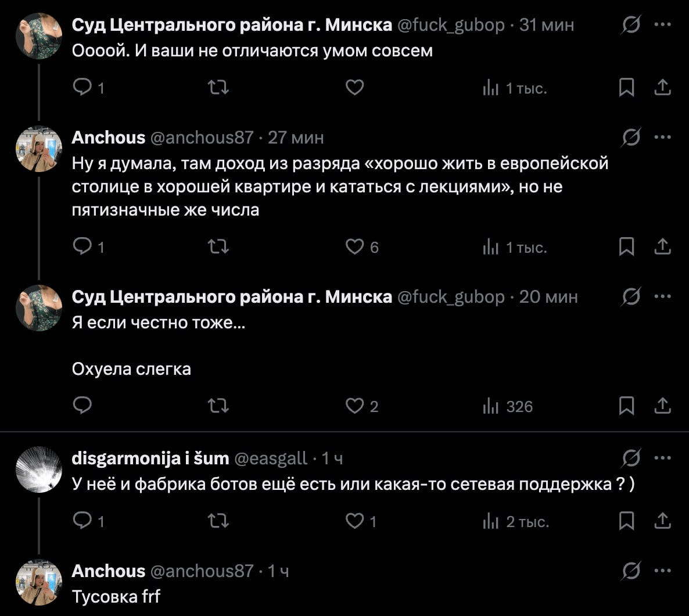This screenshot has height=616, width=689.
Task: Open the @easgall profile handle
Action: tap(271, 459)
